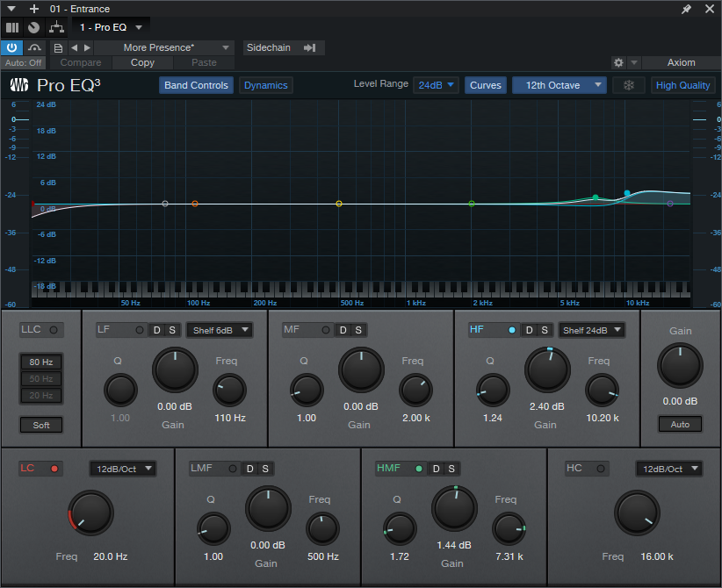Select the 50 Hz LLC frequency option
722x588 pixels.
pos(41,378)
